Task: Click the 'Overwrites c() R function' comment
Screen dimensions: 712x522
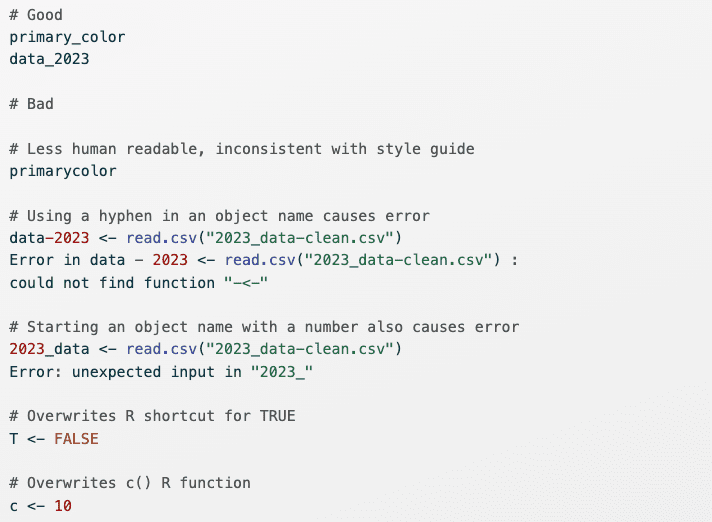Action: (x=130, y=483)
